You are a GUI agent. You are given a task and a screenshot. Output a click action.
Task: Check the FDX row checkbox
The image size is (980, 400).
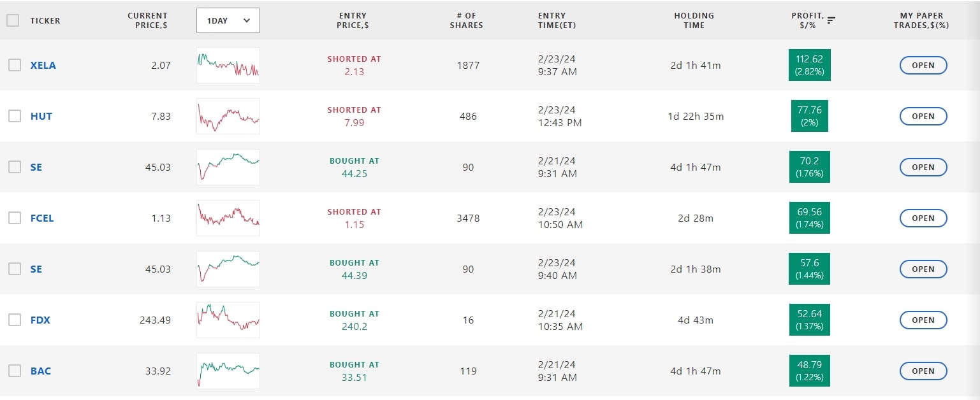point(15,320)
